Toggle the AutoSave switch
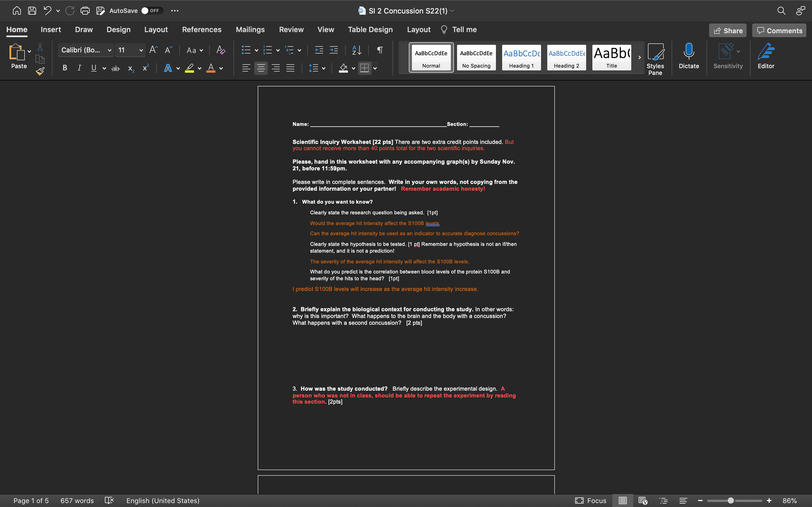 coord(151,11)
